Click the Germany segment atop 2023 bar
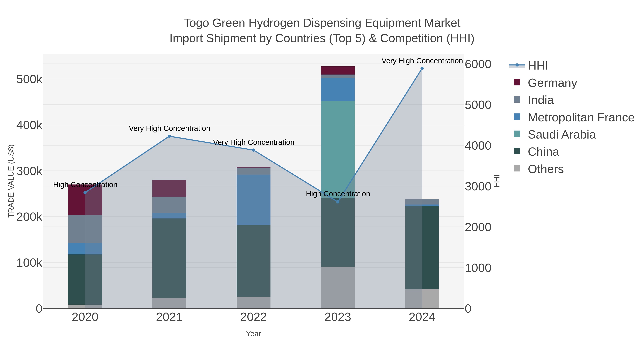This screenshot has height=362, width=644. (338, 70)
